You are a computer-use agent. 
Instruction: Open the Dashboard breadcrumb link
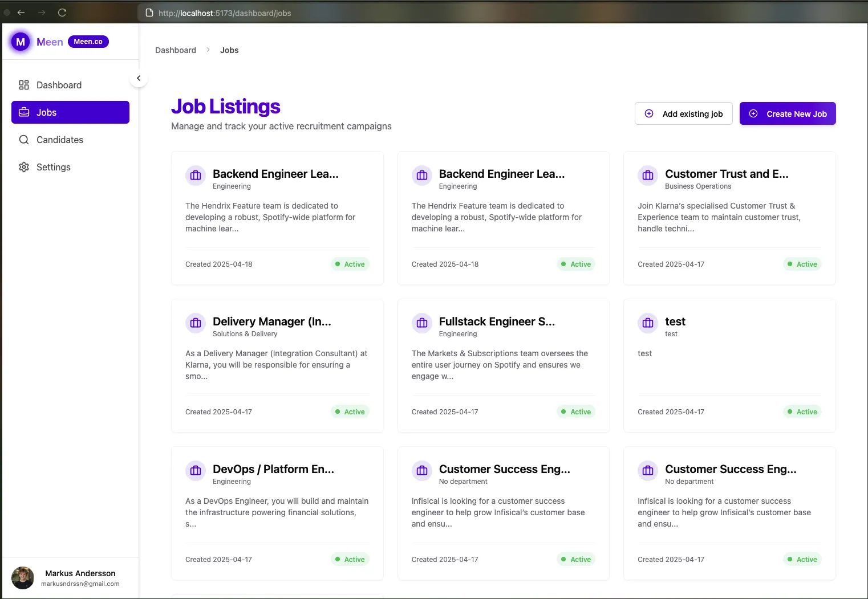coord(175,50)
